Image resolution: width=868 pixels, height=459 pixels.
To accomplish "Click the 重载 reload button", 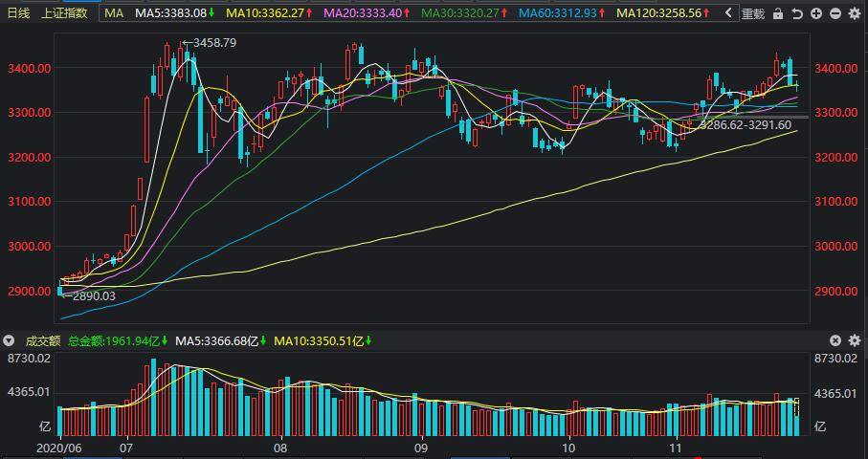I will pyautogui.click(x=753, y=13).
